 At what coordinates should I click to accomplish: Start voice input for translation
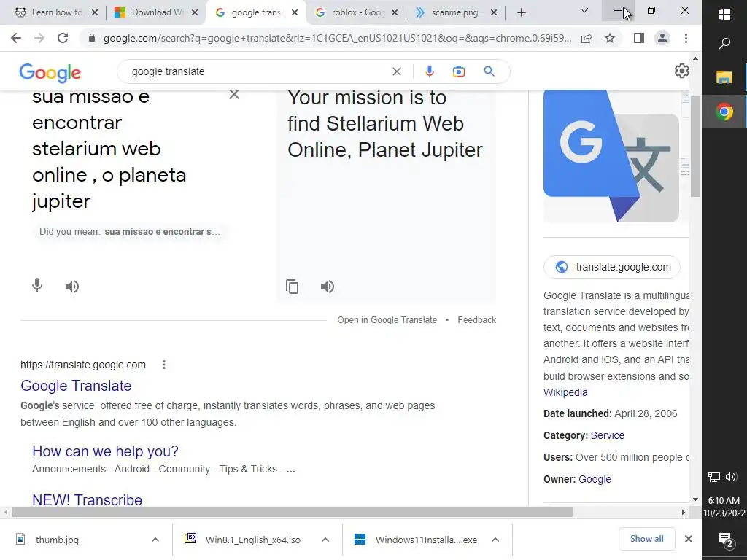pos(37,286)
